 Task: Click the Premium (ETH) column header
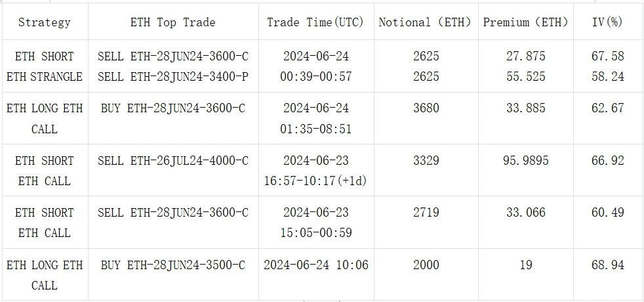(525, 22)
